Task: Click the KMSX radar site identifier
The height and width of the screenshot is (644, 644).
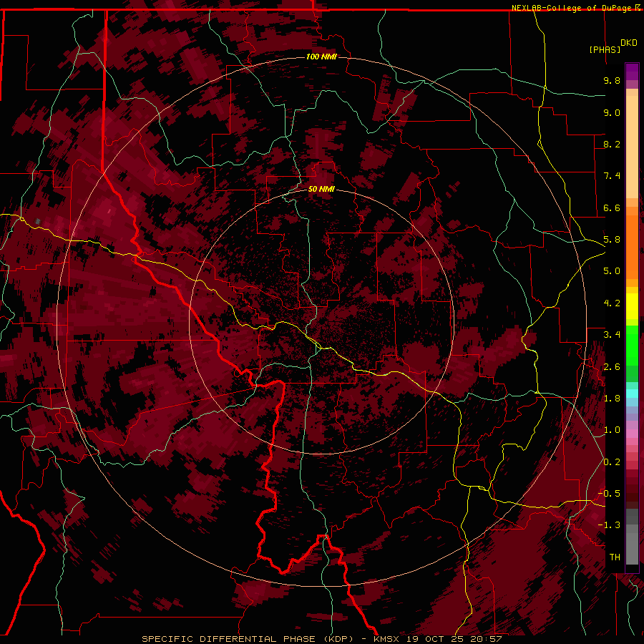Action: tap(388, 639)
